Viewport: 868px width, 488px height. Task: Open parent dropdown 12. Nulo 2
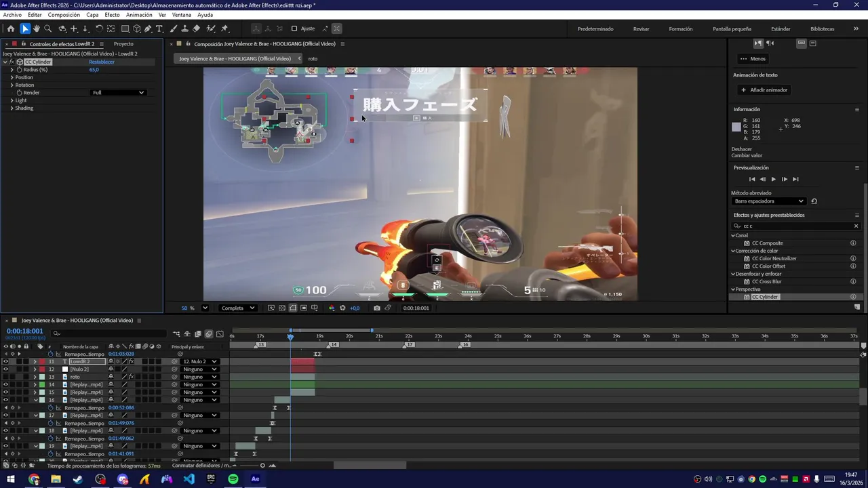pyautogui.click(x=200, y=361)
